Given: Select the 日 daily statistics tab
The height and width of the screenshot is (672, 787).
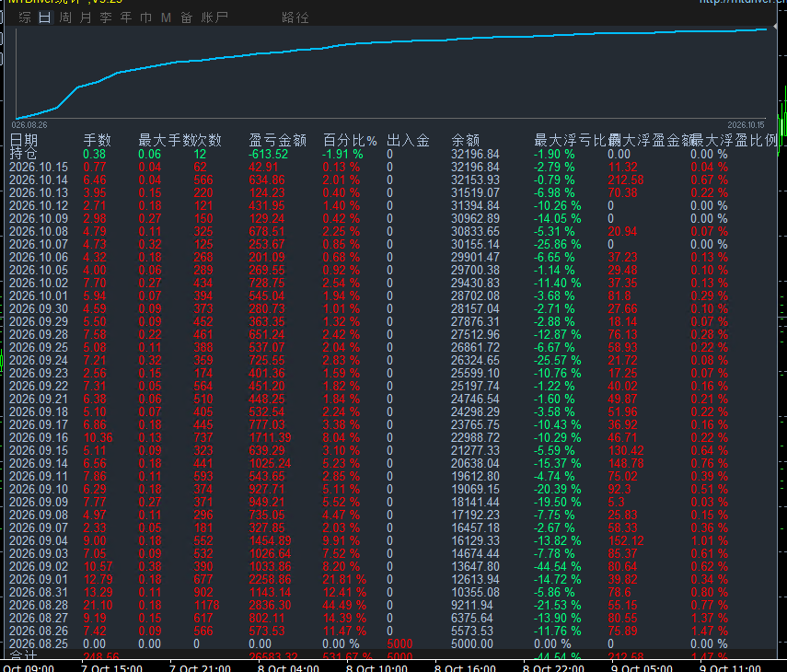Looking at the screenshot, I should point(45,18).
